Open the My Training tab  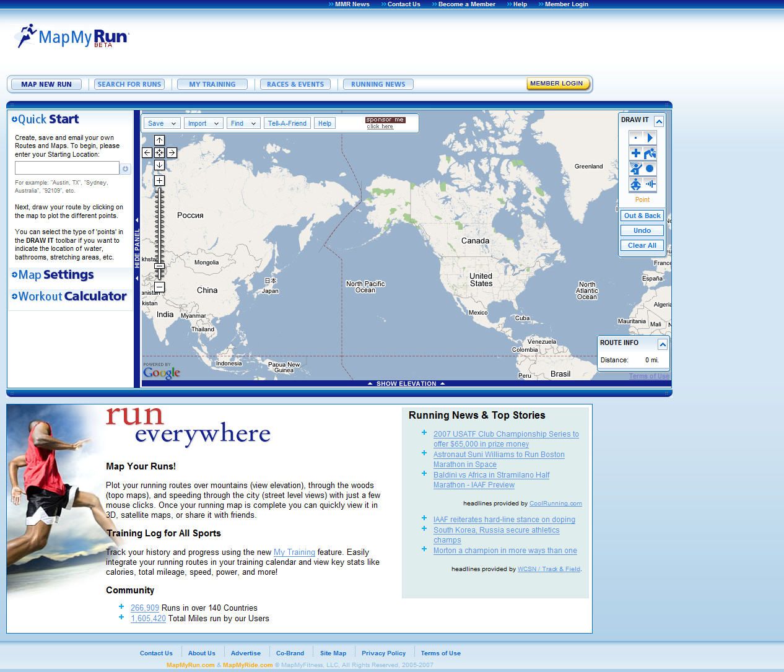pos(212,84)
